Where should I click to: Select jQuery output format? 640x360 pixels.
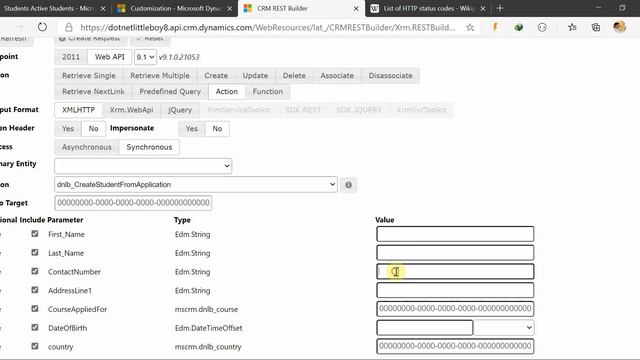[x=180, y=110]
